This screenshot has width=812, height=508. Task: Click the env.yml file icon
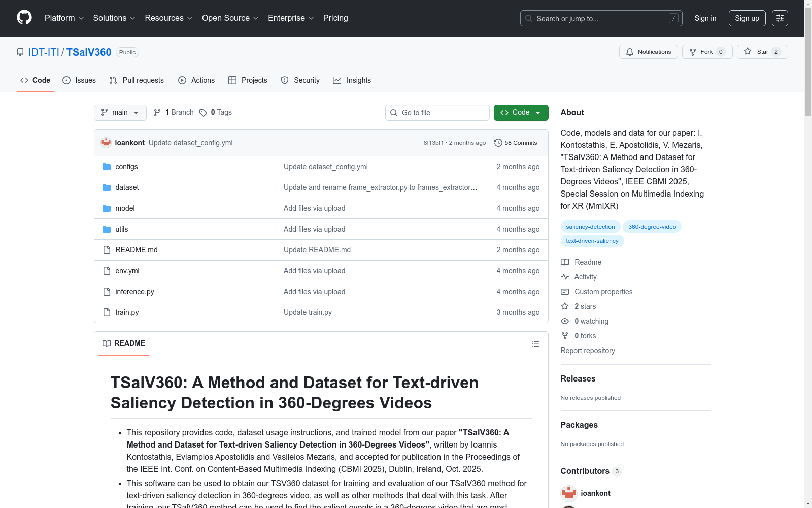coord(107,271)
